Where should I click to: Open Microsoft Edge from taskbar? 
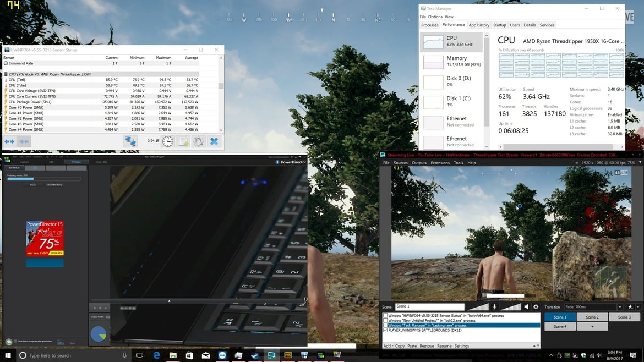pyautogui.click(x=156, y=355)
